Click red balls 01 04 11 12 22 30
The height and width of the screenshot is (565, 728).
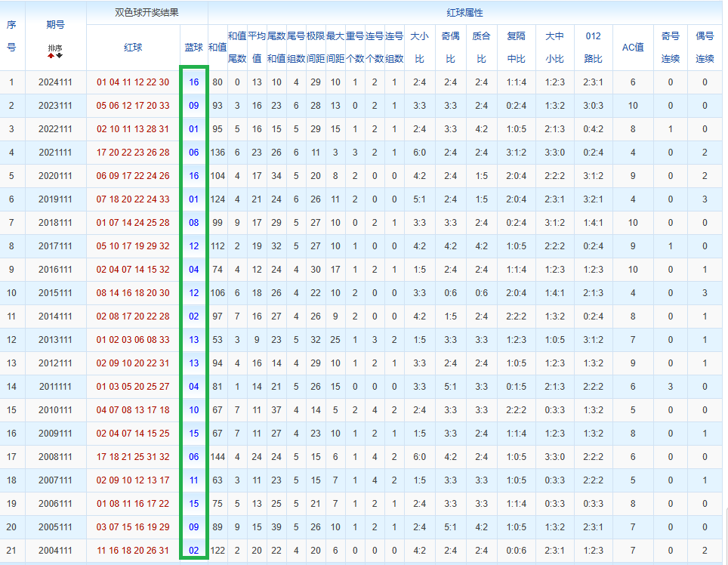[133, 82]
